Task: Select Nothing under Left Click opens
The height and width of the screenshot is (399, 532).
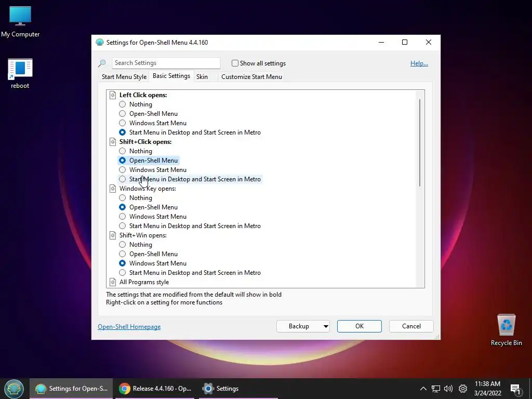Action: [123, 104]
